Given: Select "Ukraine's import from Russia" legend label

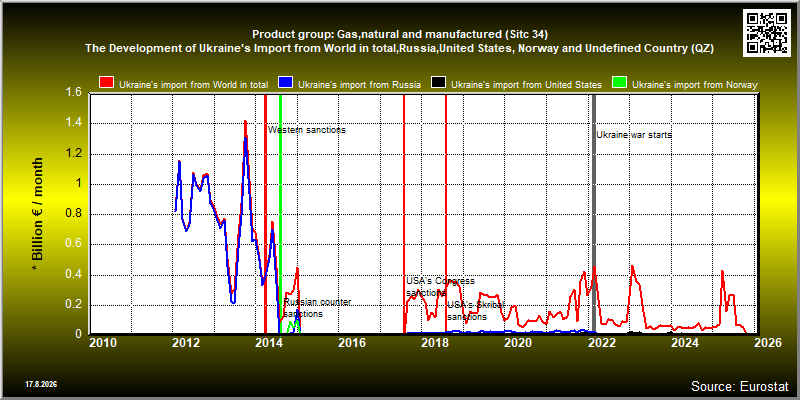Looking at the screenshot, I should click(x=359, y=85).
